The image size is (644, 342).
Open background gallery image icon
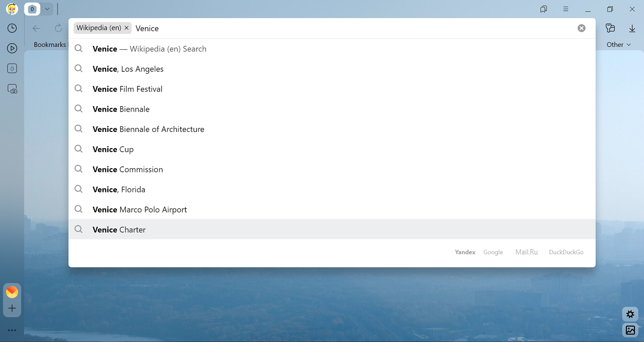(x=630, y=330)
